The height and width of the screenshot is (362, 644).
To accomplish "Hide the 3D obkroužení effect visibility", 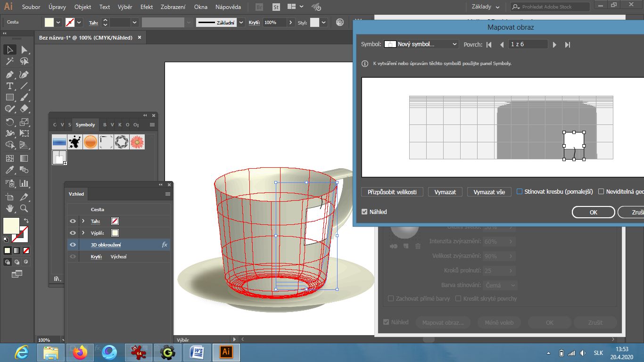I will 73,245.
